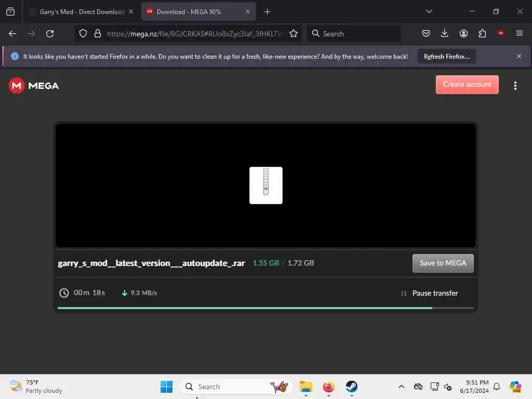
Task: Focus the Firefox Search box
Action: tap(354, 34)
